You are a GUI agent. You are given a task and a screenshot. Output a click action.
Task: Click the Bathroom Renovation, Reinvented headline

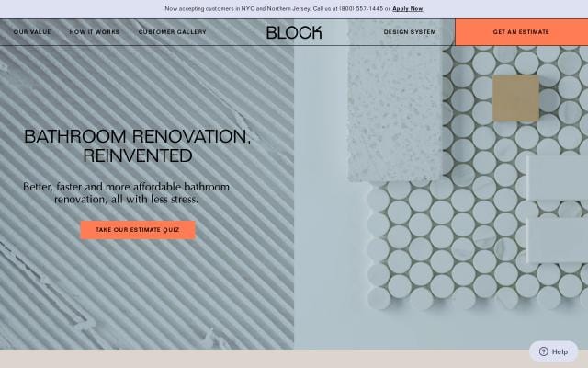pyautogui.click(x=137, y=145)
